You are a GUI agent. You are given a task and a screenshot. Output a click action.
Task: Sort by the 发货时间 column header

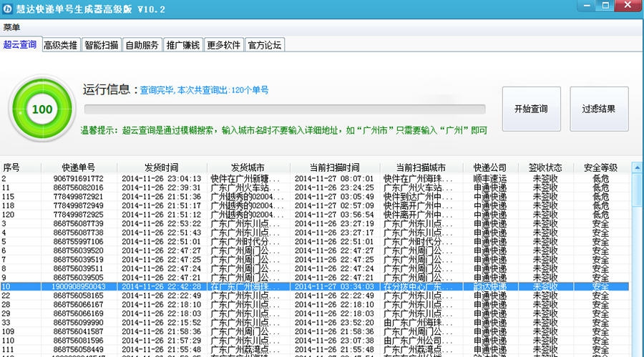tap(161, 167)
